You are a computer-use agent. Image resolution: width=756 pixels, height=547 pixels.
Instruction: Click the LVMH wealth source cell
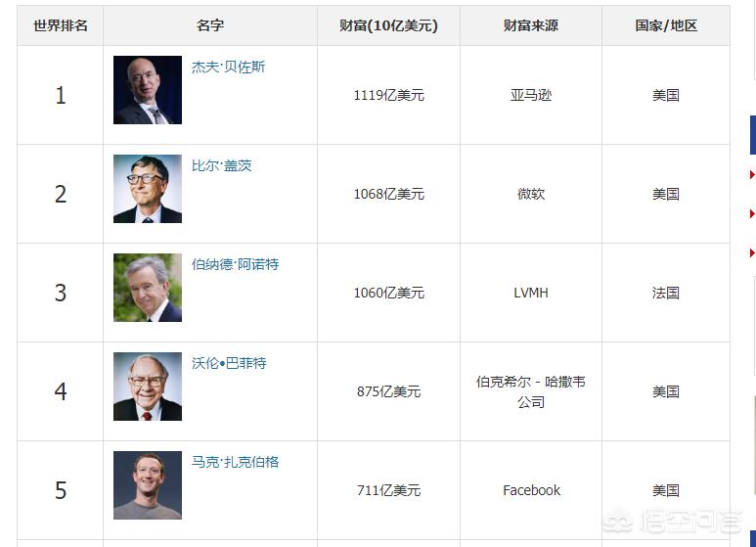pyautogui.click(x=531, y=293)
